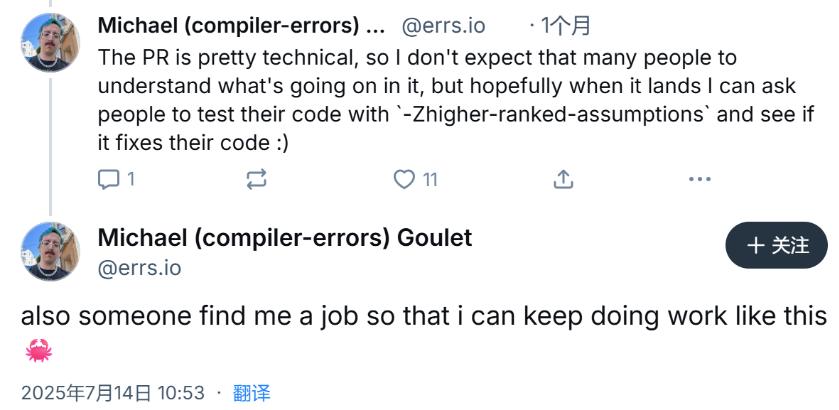Click the like count 11

[x=431, y=179]
